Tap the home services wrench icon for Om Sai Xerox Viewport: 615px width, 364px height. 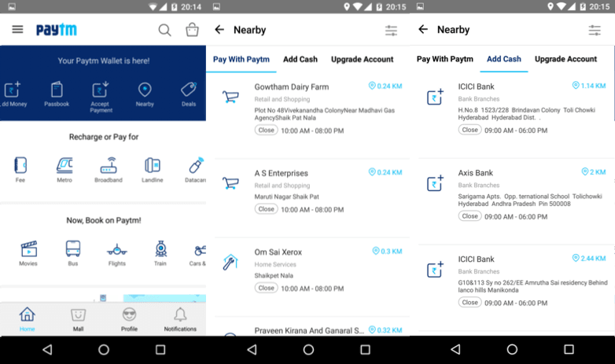click(230, 262)
